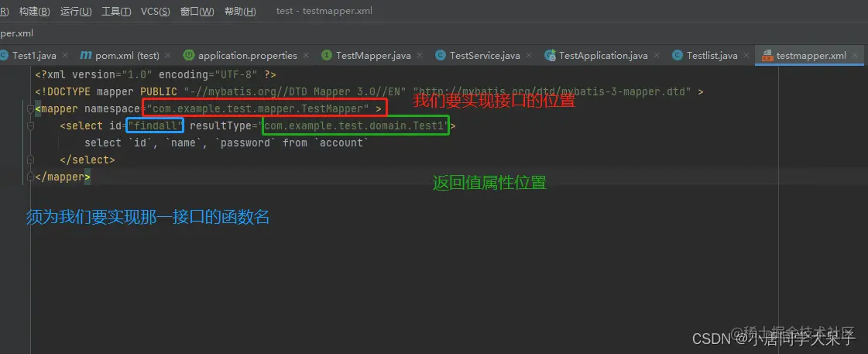The width and height of the screenshot is (868, 354).
Task: Click the Spring icon on application.properties tab
Action: click(x=190, y=56)
